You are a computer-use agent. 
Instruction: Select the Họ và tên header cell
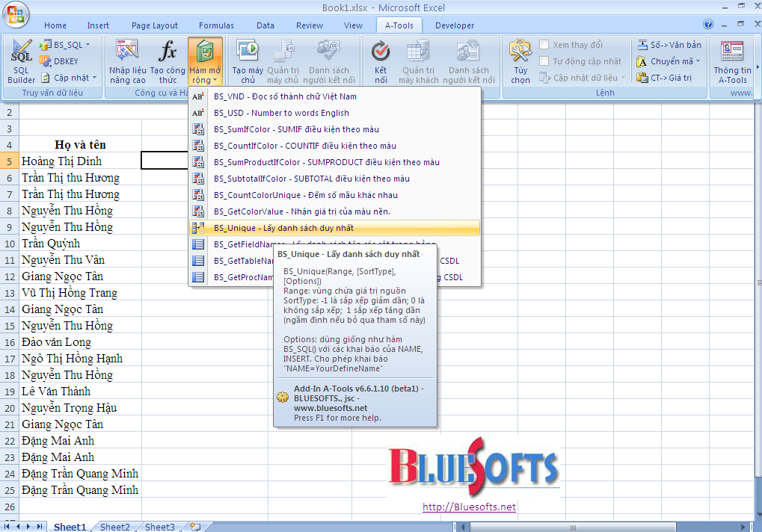point(80,145)
